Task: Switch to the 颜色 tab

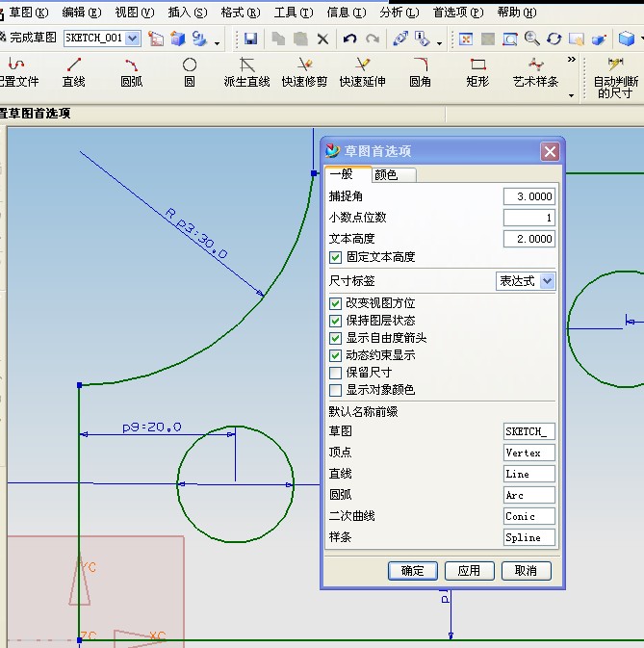Action: click(394, 175)
